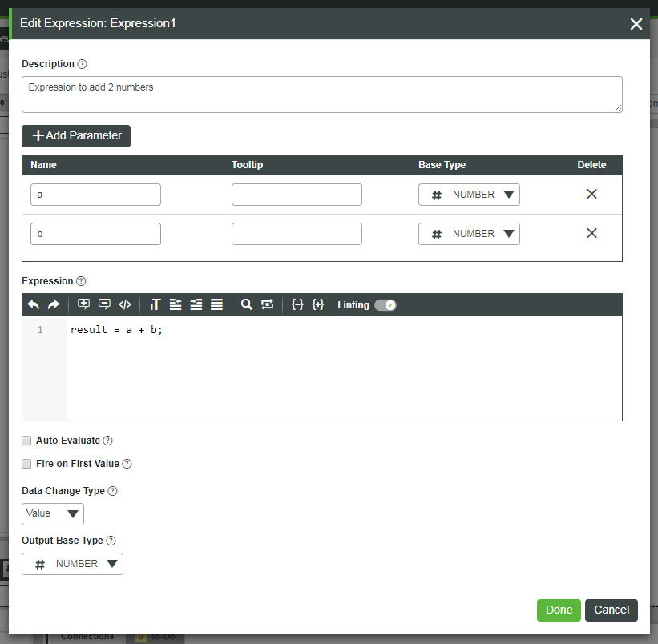Click the indent lines icon
The image size is (658, 644).
[x=196, y=305]
